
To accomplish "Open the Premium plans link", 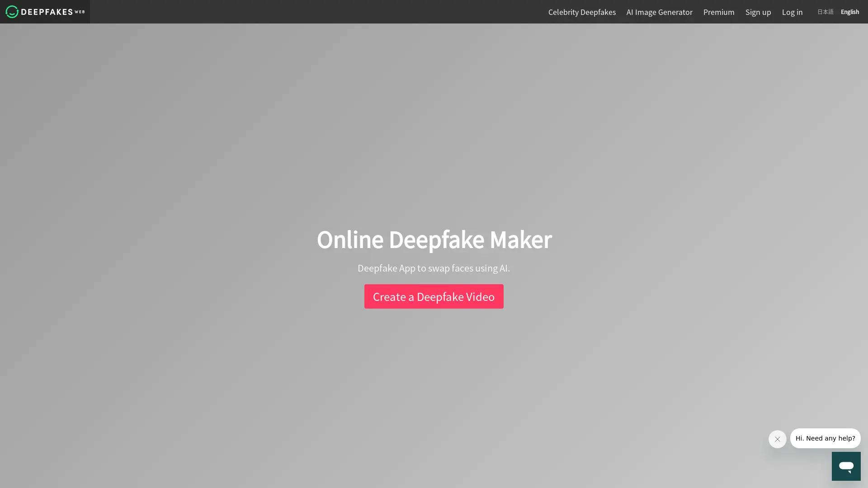I will click(x=718, y=12).
